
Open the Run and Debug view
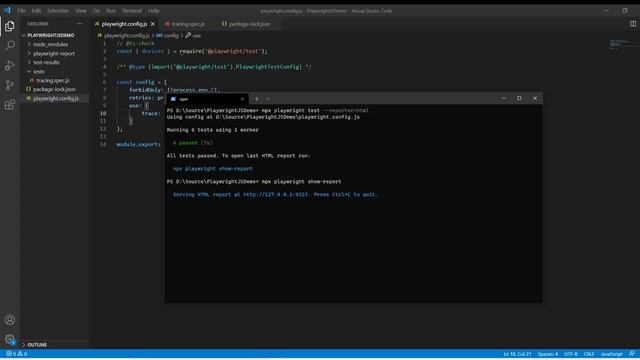(10, 65)
